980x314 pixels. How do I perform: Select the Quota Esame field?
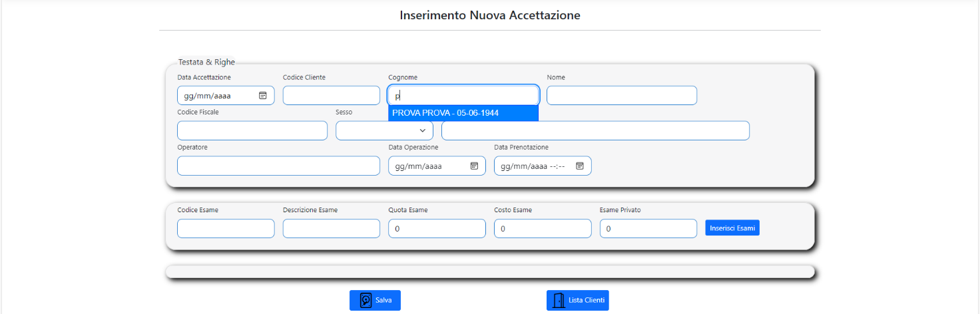(x=437, y=228)
